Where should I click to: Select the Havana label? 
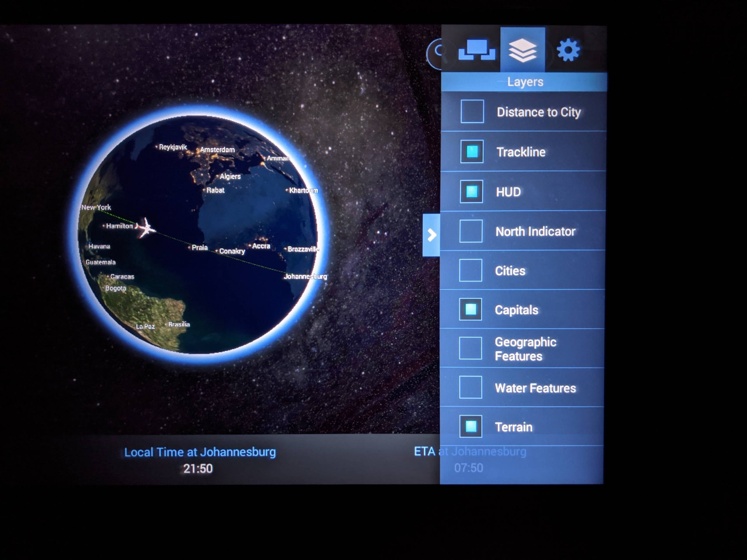(99, 246)
